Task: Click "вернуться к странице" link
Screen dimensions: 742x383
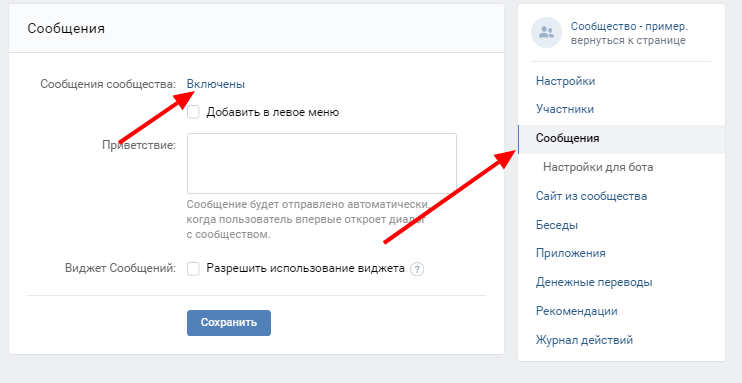Action: click(628, 40)
